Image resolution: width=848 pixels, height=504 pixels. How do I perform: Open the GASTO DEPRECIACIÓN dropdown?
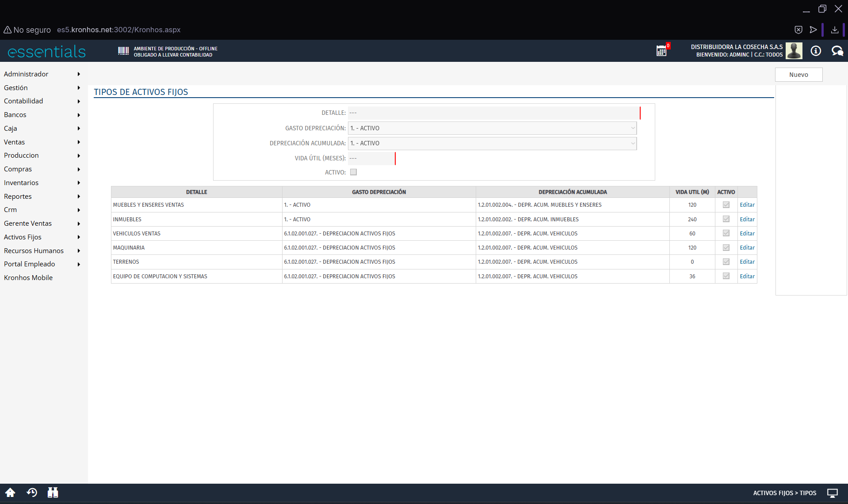(492, 128)
